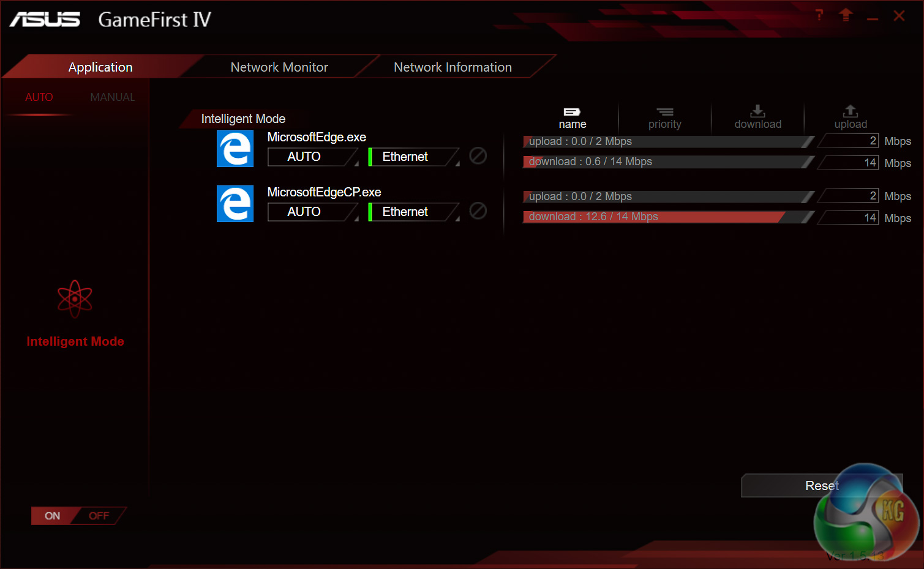Sort applications by priority
Image resolution: width=924 pixels, height=569 pixels.
665,118
